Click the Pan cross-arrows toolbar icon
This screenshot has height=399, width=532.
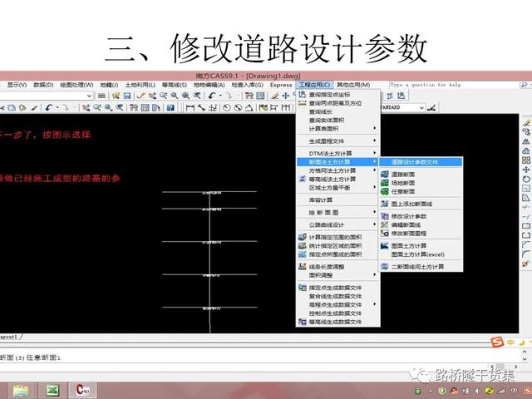pos(286,96)
